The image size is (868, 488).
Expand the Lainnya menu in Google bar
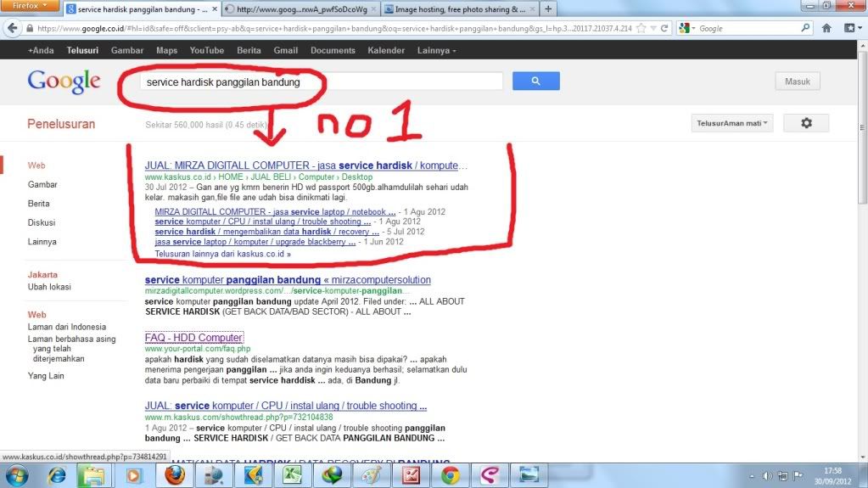pyautogui.click(x=437, y=50)
